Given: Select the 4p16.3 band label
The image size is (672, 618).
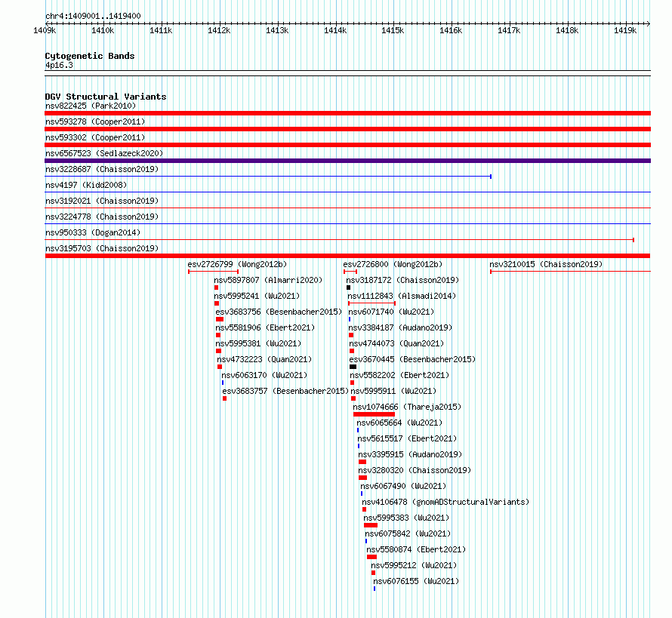Looking at the screenshot, I should pos(59,65).
